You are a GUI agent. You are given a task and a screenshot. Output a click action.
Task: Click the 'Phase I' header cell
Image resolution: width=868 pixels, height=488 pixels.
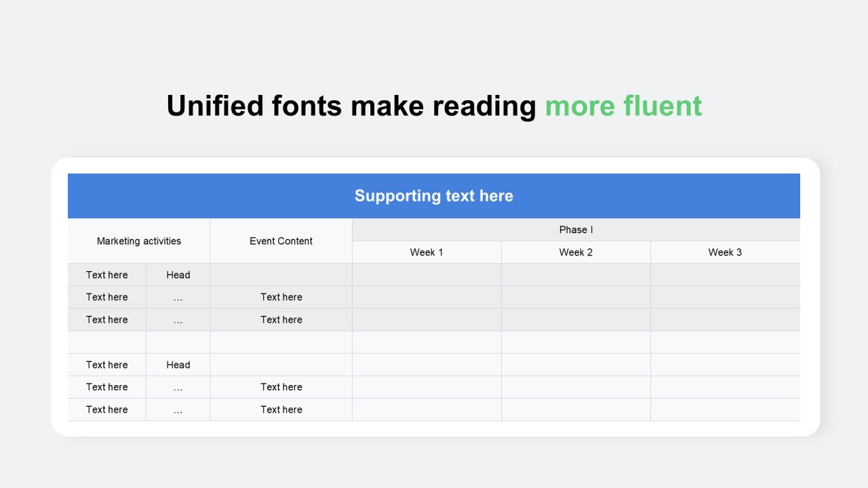(x=576, y=230)
